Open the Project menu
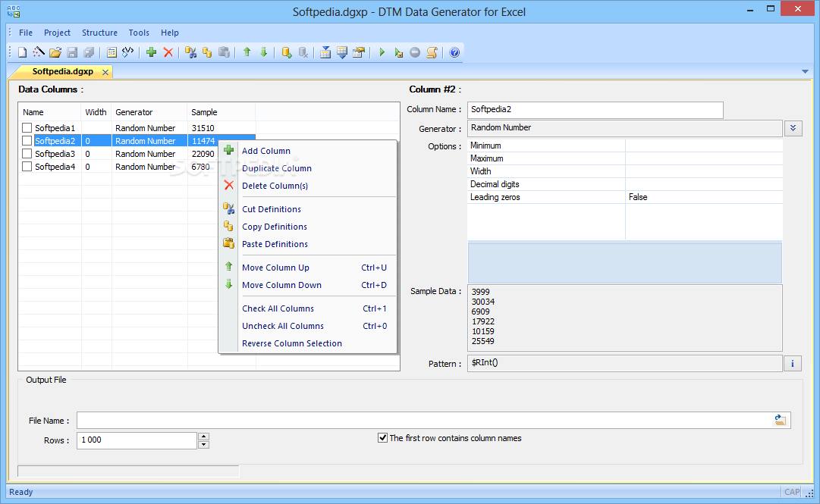The height and width of the screenshot is (504, 820). (x=57, y=33)
